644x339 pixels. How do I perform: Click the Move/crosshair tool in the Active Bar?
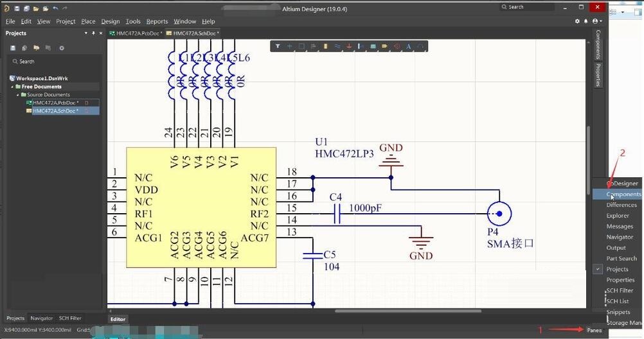coord(290,46)
